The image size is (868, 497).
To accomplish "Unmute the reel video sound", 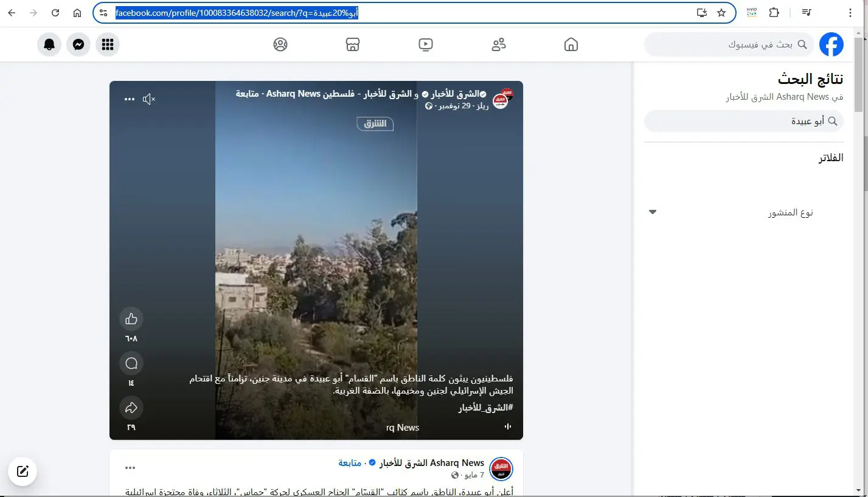I will pyautogui.click(x=149, y=99).
